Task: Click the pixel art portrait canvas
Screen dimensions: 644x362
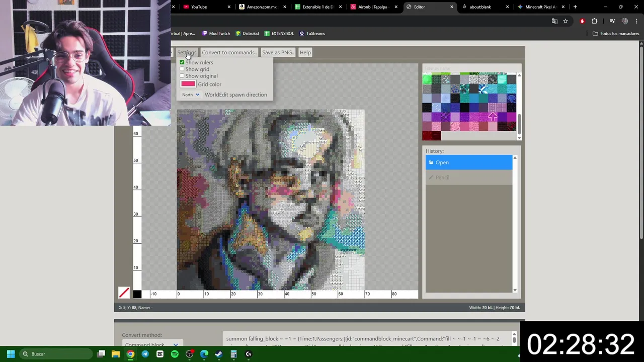Action: coord(271,200)
